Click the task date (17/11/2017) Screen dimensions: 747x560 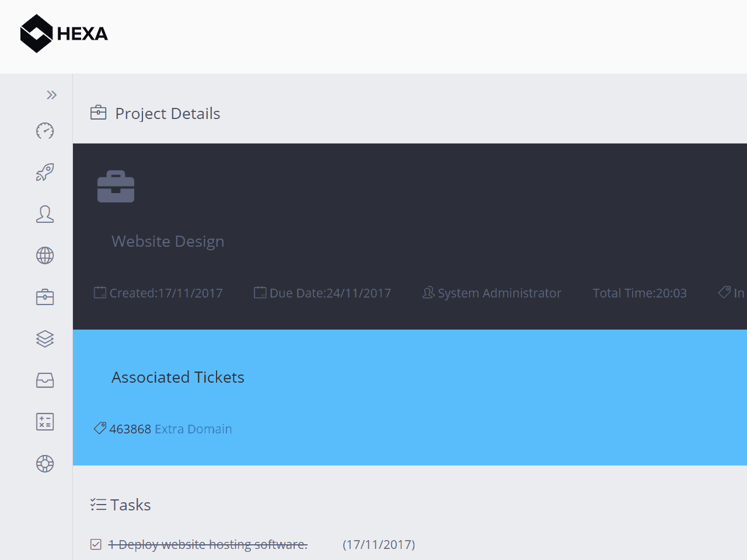tap(379, 545)
